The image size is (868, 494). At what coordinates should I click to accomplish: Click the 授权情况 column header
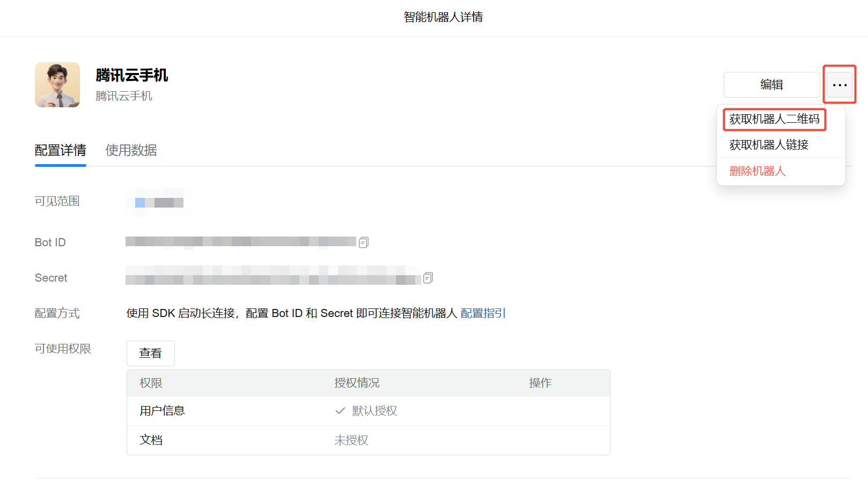[357, 383]
